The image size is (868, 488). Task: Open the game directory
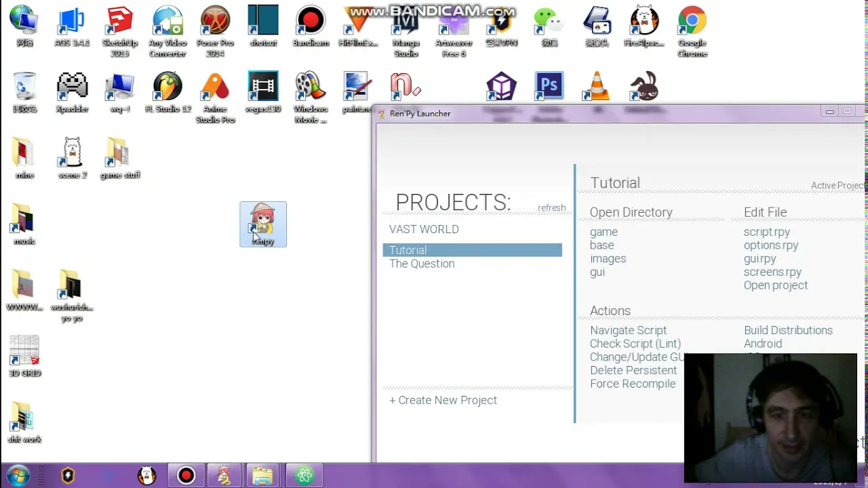[x=604, y=232]
